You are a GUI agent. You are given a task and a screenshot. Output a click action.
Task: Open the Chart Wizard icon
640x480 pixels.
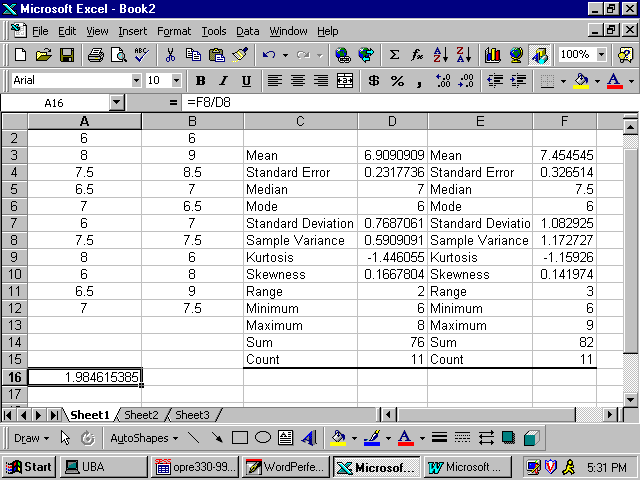492,55
